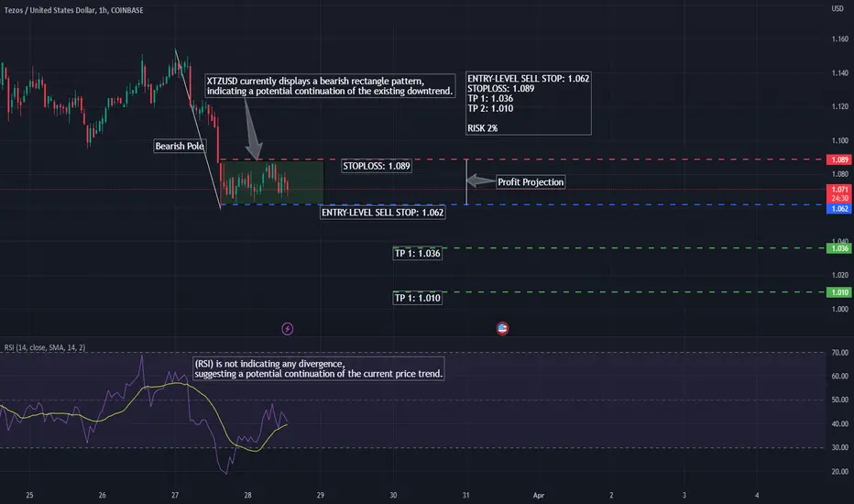The width and height of the screenshot is (854, 504).
Task: Click the 70.00 RSI axis value
Action: click(839, 353)
